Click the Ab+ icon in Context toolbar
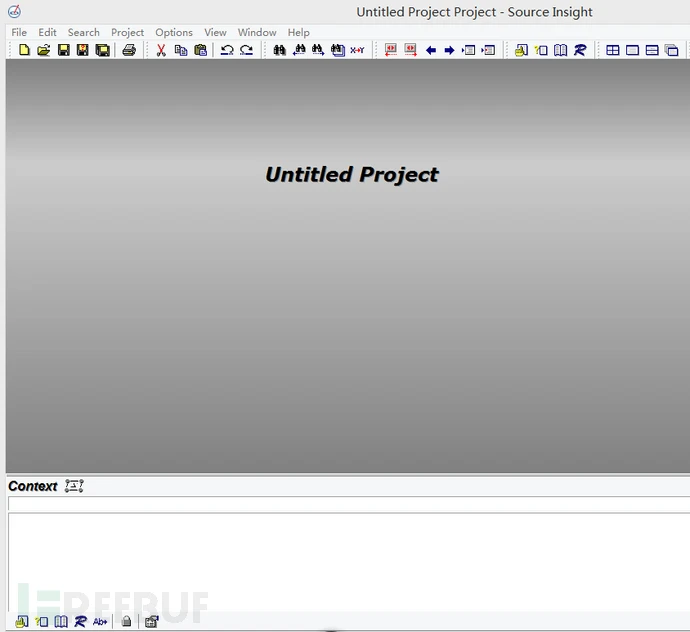690x632 pixels. (100, 621)
